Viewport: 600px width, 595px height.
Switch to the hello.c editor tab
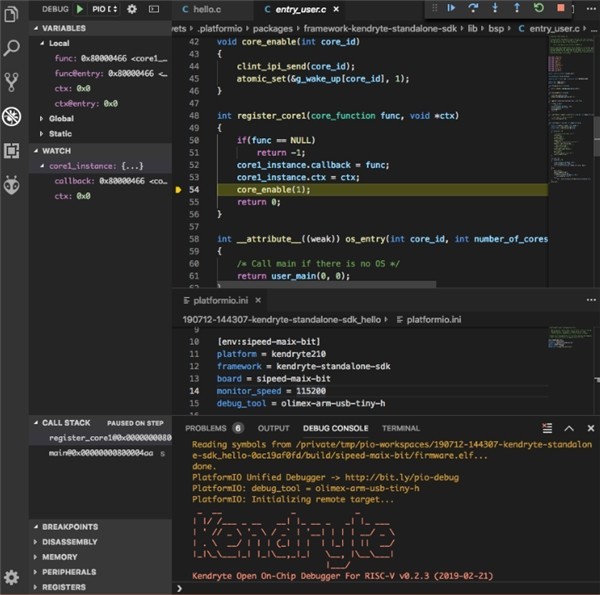(203, 8)
